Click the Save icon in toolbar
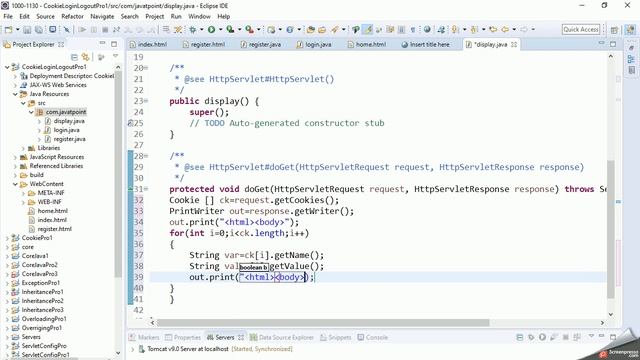The width and height of the screenshot is (640, 360). click(27, 29)
